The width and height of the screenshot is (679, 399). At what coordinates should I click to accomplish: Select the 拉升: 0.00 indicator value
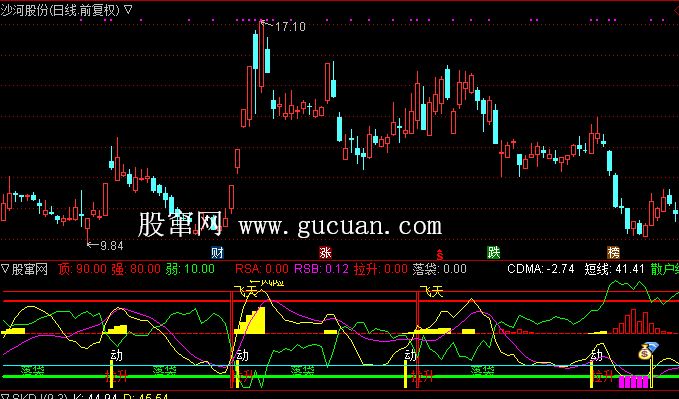pyautogui.click(x=381, y=269)
